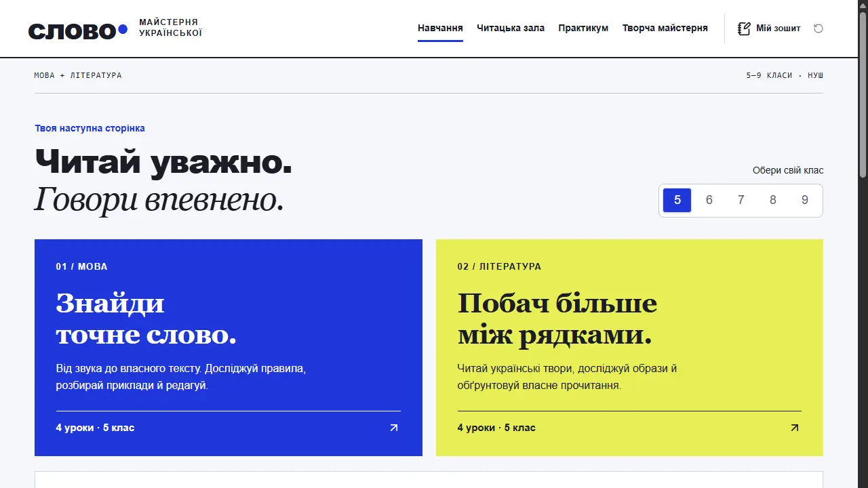868x488 pixels.
Task: Switch to the Практикум tab
Action: pyautogui.click(x=583, y=28)
